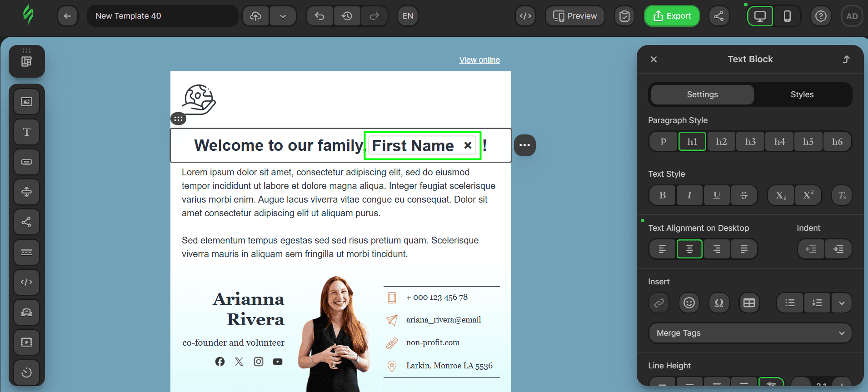Clear text formatting
The image size is (868, 392).
(x=842, y=195)
